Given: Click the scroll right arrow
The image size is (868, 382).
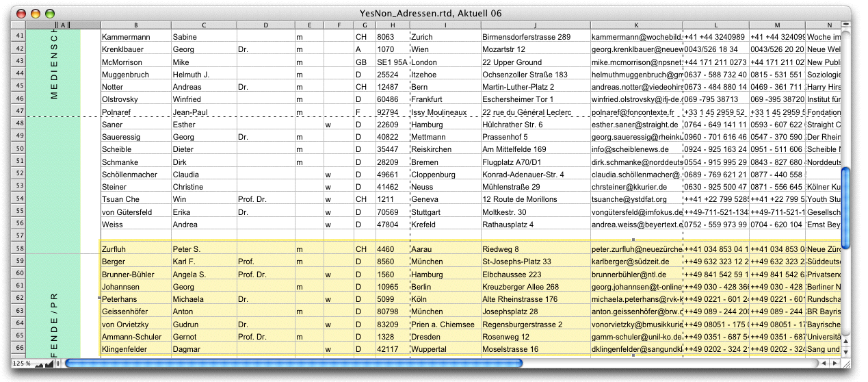Looking at the screenshot, I should coord(834,364).
